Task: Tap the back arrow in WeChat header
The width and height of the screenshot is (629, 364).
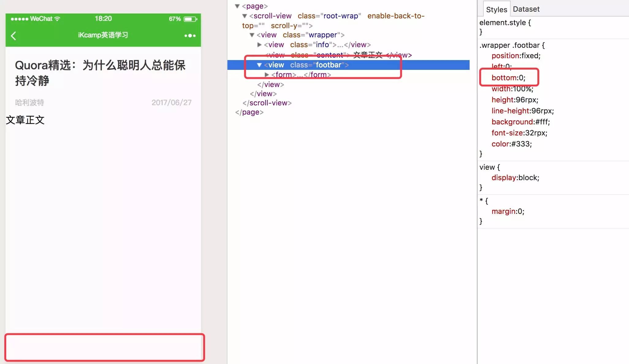Action: click(x=13, y=36)
